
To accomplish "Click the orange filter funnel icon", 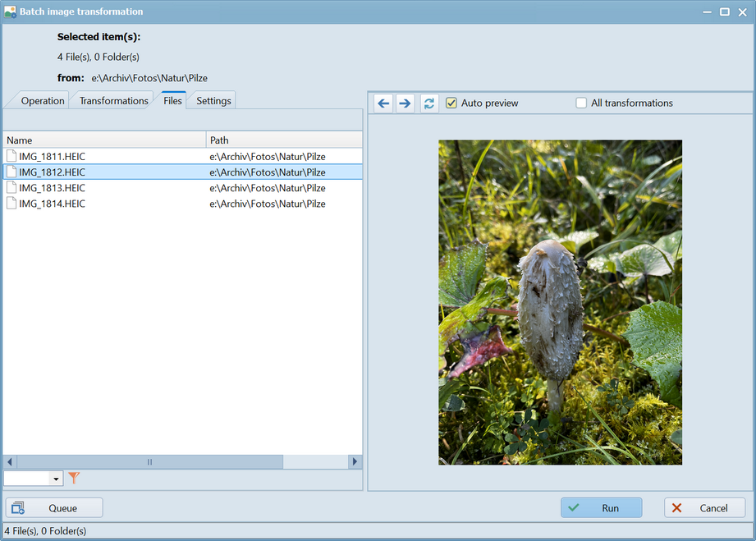I will tap(74, 478).
